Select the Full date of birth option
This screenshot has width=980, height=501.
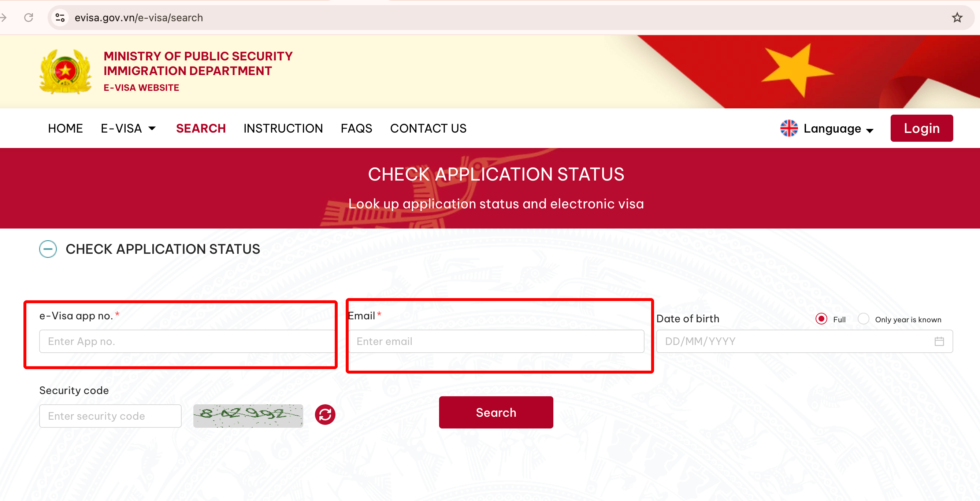[821, 319]
